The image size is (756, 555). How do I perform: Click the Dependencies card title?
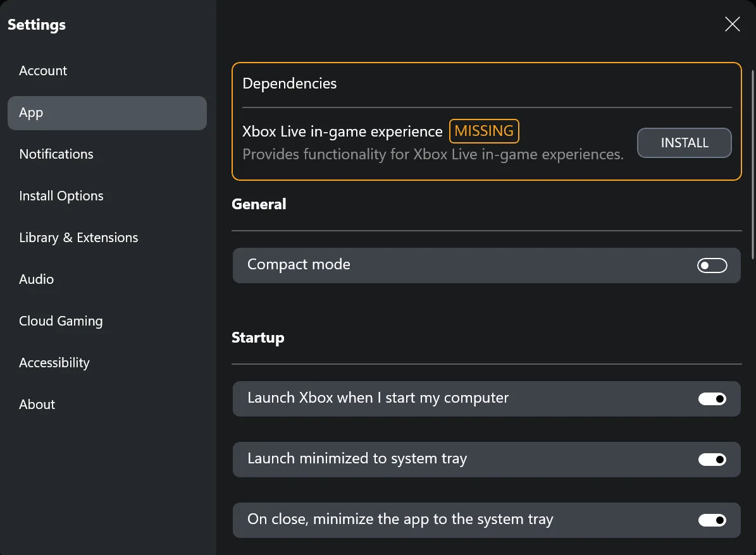[x=290, y=83]
